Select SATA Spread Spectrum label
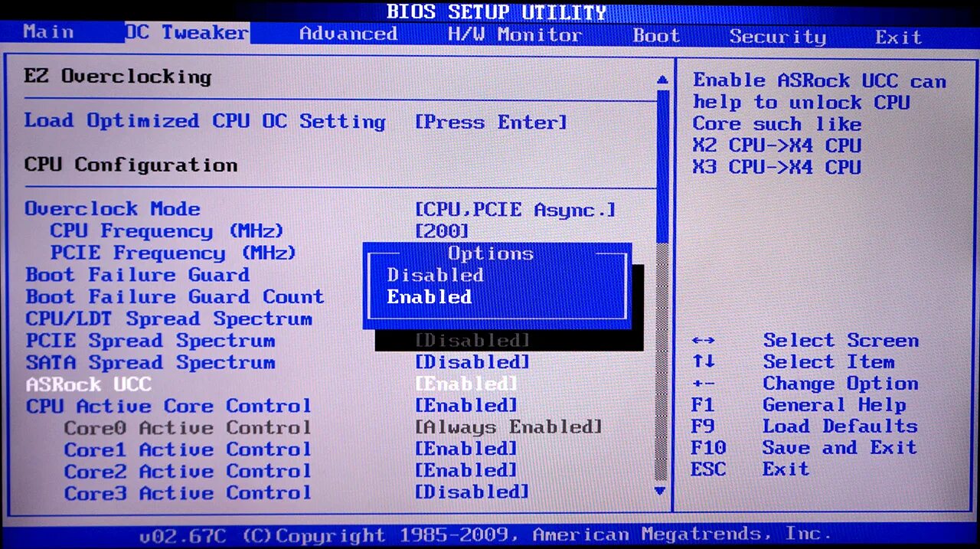980x549 pixels. point(150,362)
